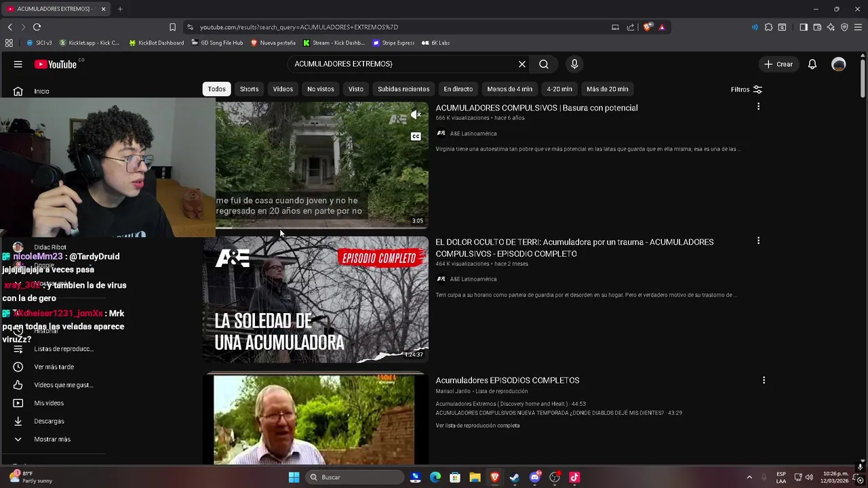
Task: Show hidden system tray icons
Action: (749, 477)
